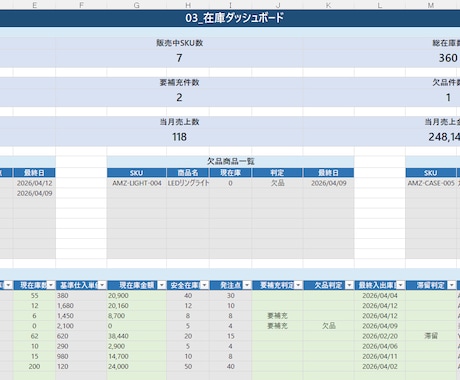
Task: Click the 判定 header in 欠品商品一覧
Action: click(277, 173)
